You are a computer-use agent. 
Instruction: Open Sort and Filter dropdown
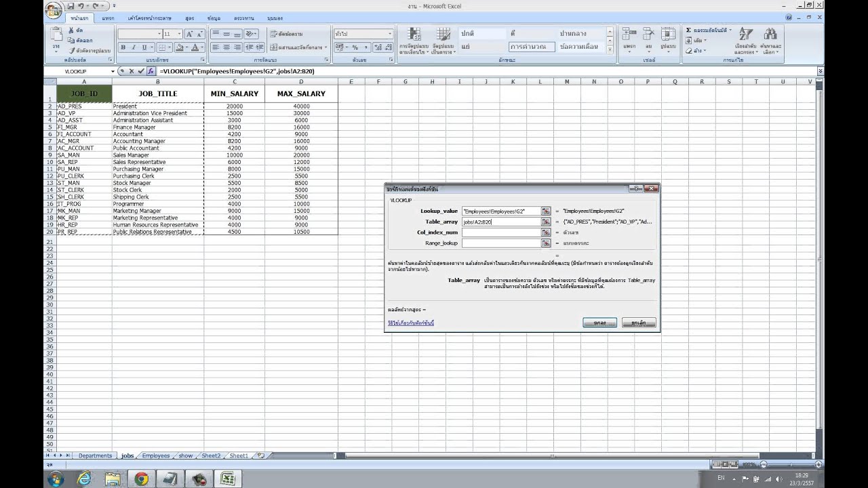745,41
